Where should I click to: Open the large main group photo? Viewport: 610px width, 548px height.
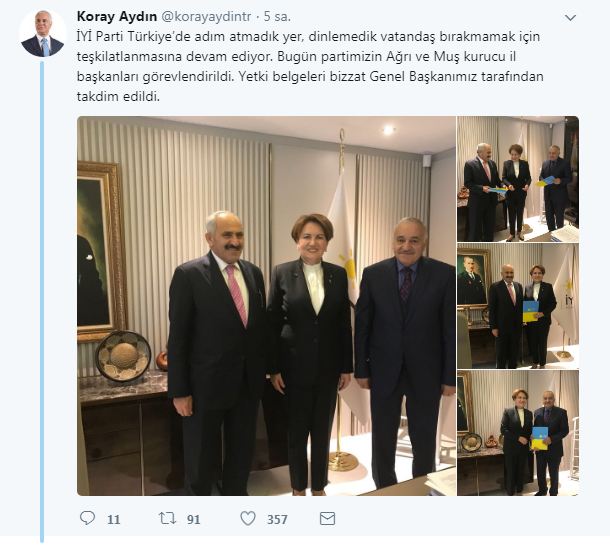[x=266, y=306]
